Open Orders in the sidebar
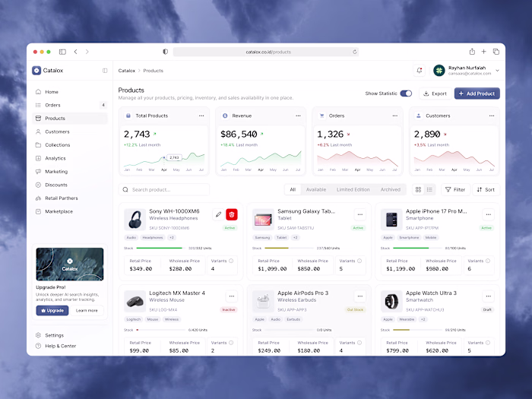The height and width of the screenshot is (399, 532). 70,105
